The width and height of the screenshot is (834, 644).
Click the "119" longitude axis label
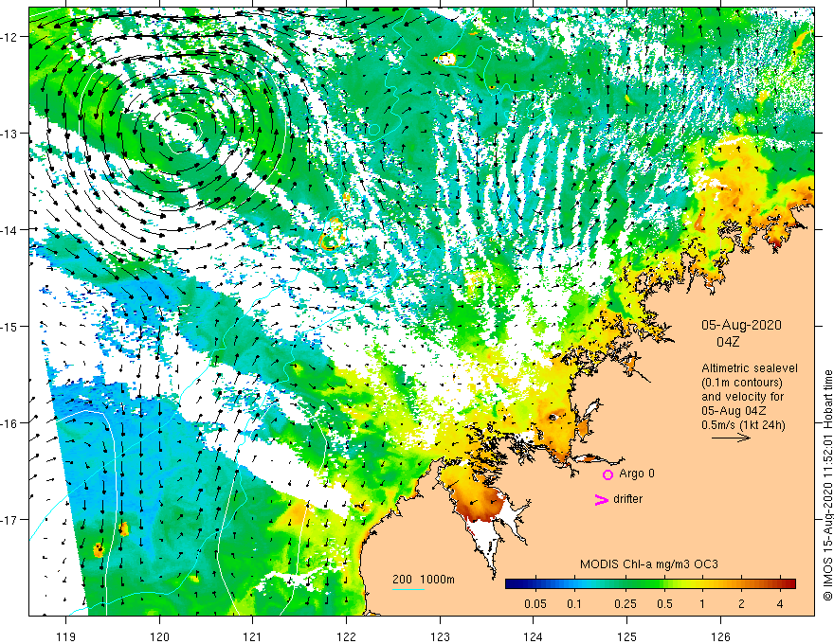pyautogui.click(x=66, y=636)
